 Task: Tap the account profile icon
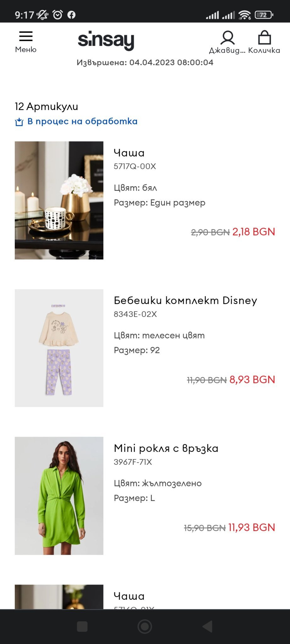click(x=227, y=38)
